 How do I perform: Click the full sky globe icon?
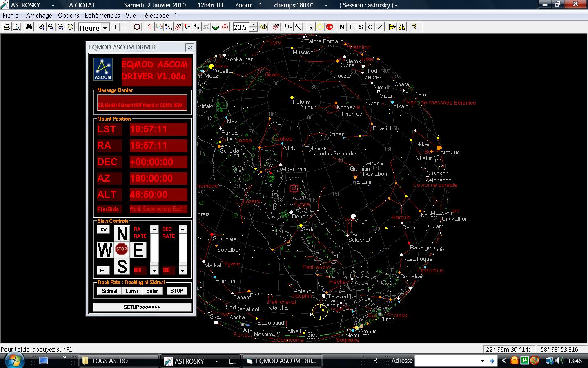pos(70,27)
